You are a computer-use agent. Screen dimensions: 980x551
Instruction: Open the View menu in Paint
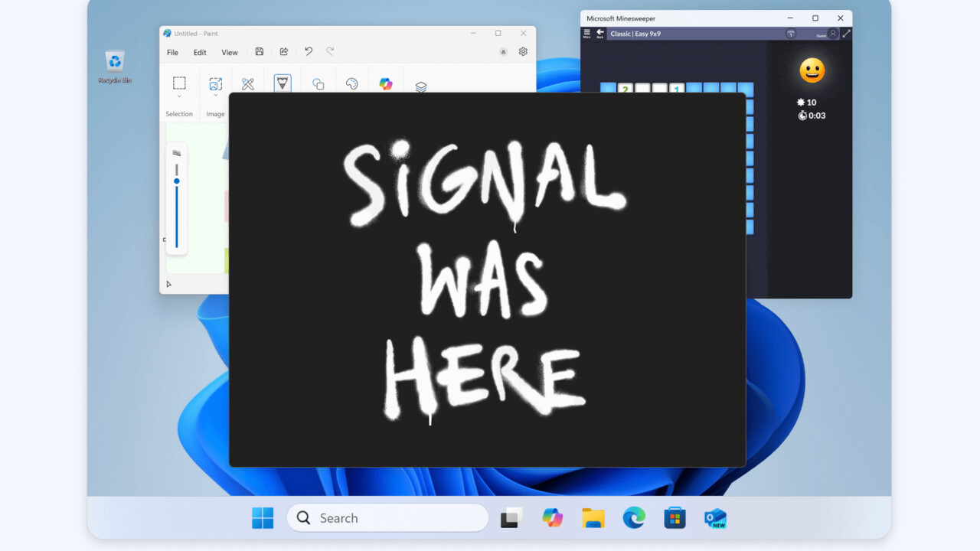point(230,53)
